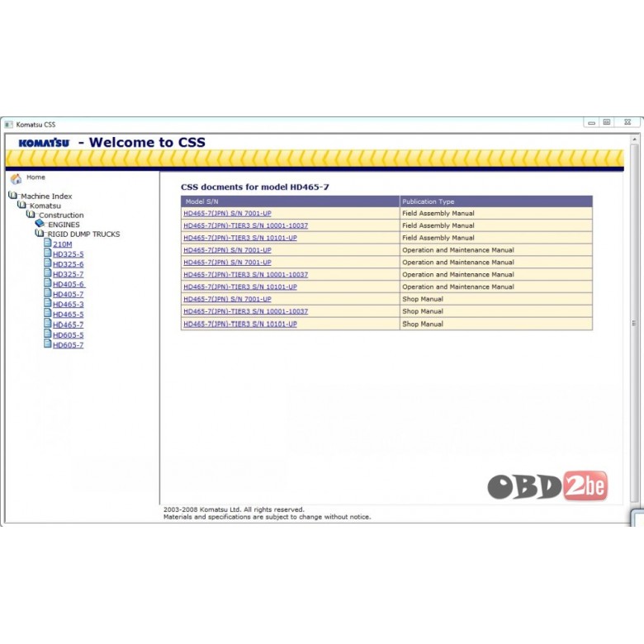The image size is (644, 644).
Task: Click the page icon beside HD465-5
Action: click(x=48, y=313)
